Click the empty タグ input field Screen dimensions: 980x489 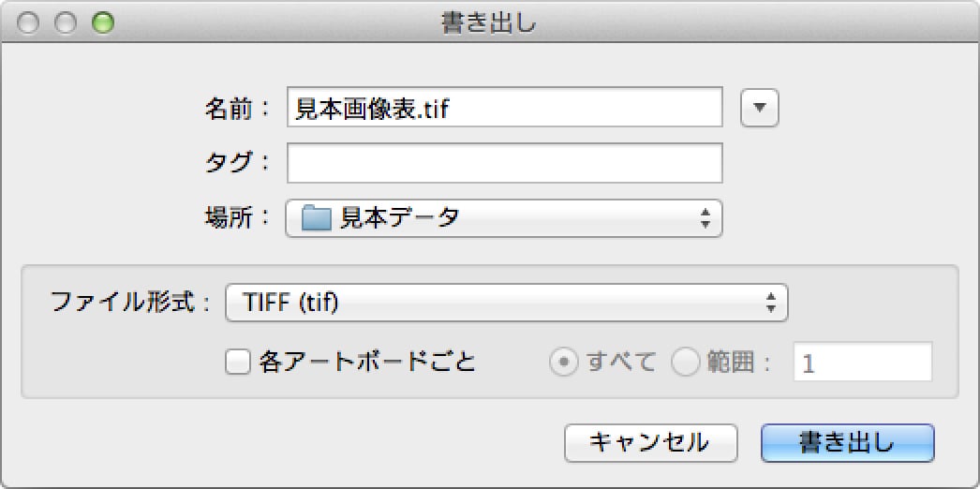pos(504,163)
